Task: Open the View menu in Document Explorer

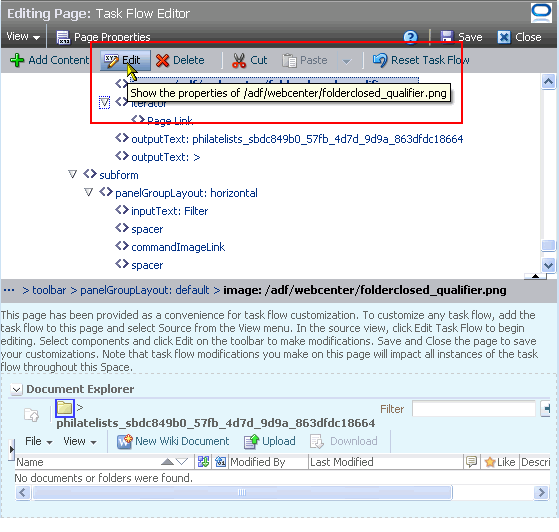Action: tap(80, 441)
